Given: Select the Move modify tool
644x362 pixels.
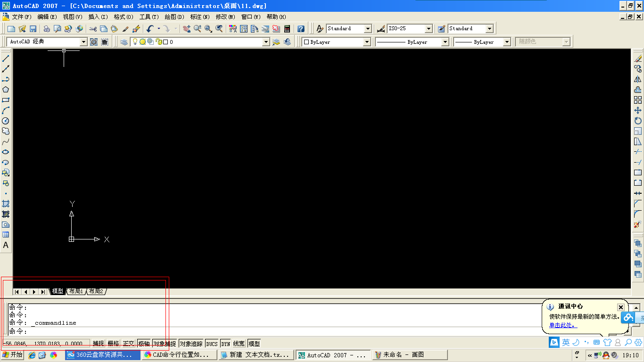Looking at the screenshot, I should (638, 110).
